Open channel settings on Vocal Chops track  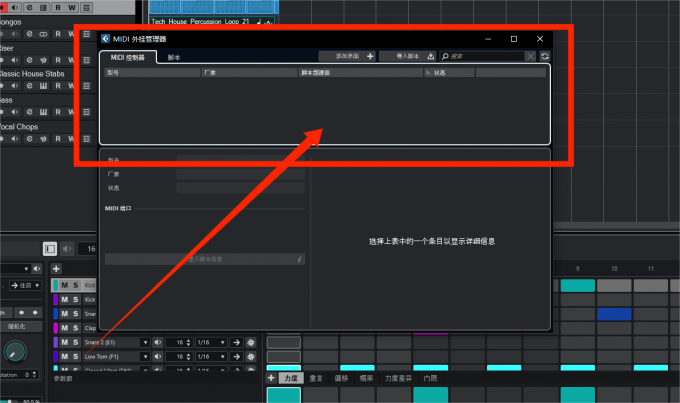coord(29,139)
